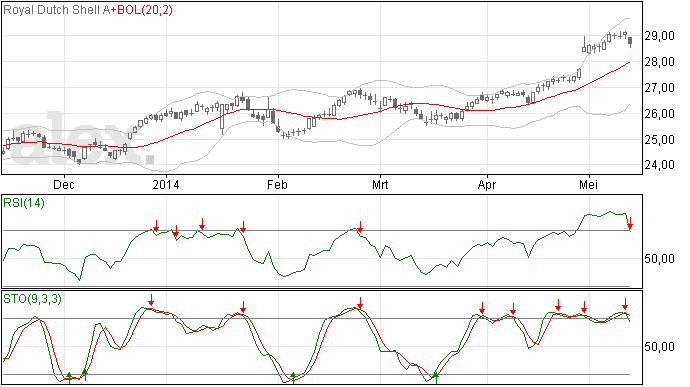Select the '+BOL(20;2)' Bollinger indicator label
Image resolution: width=690 pixels, height=387 pixels.
[x=141, y=10]
